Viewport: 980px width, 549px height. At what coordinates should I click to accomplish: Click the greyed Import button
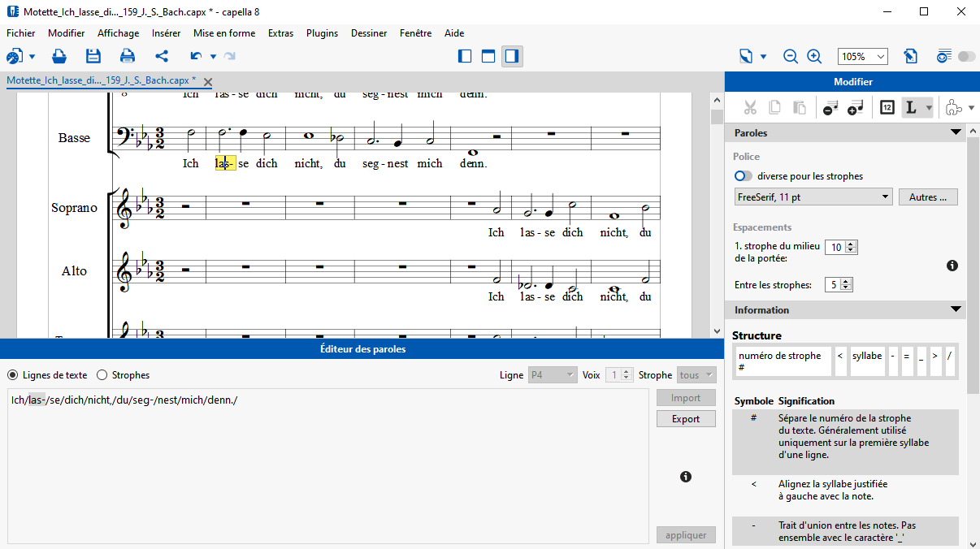point(686,398)
